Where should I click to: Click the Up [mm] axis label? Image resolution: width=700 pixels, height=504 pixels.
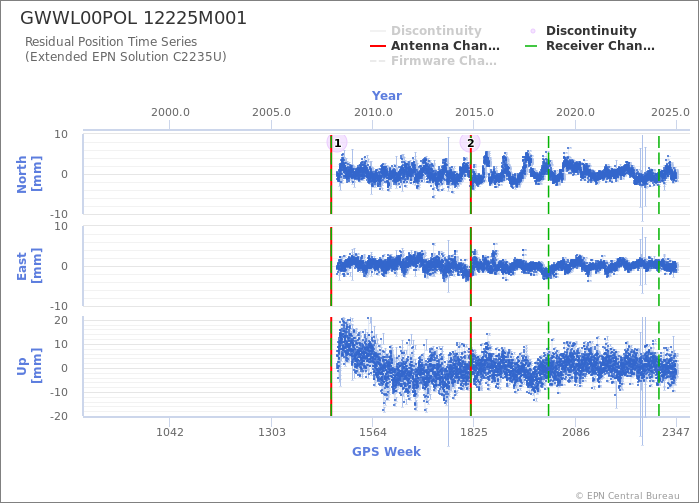coord(29,366)
